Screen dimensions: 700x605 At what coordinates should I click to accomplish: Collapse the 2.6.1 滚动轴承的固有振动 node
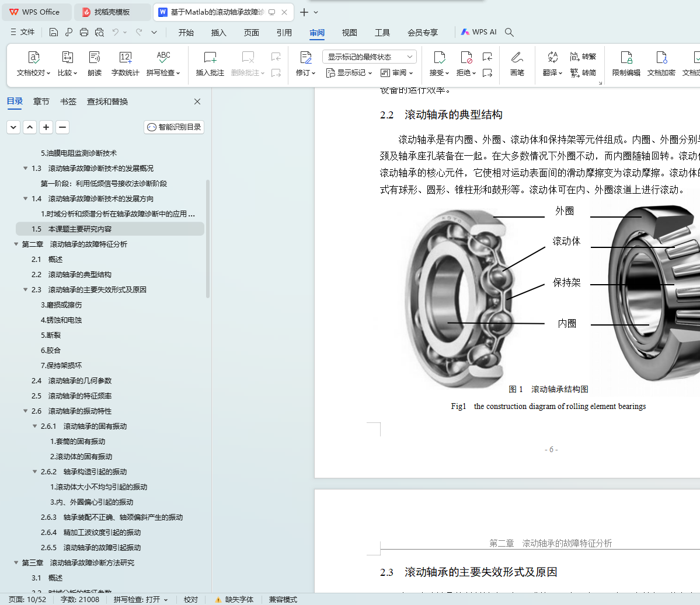[x=35, y=426]
